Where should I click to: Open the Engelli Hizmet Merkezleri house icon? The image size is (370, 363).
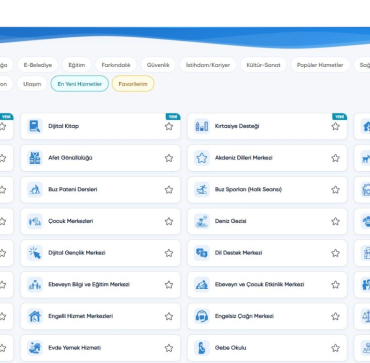(35, 316)
